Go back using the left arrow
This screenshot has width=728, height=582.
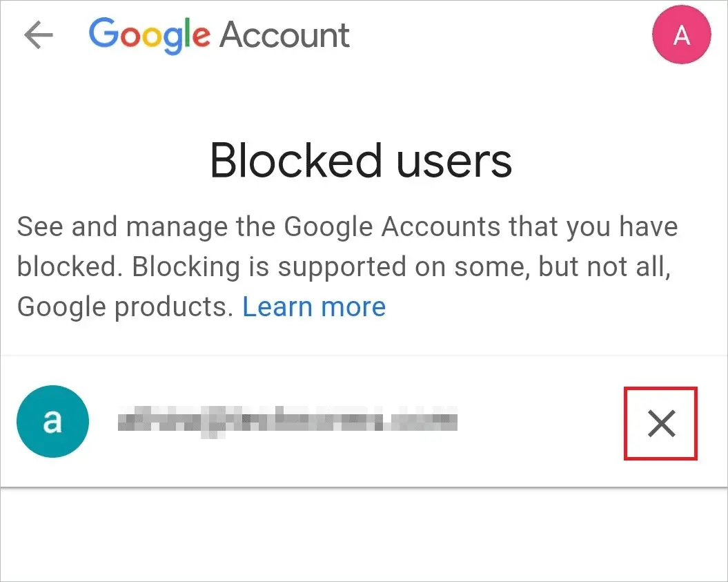coord(39,35)
